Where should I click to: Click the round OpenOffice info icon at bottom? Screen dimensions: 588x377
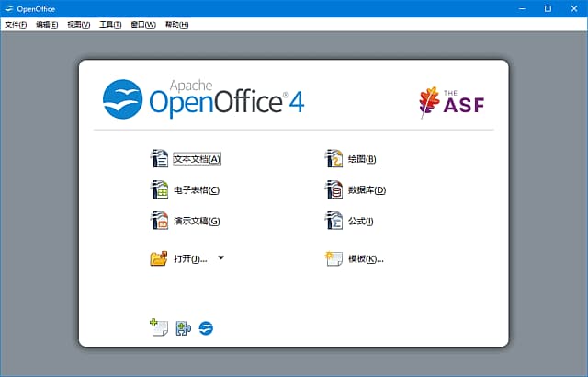(x=206, y=327)
